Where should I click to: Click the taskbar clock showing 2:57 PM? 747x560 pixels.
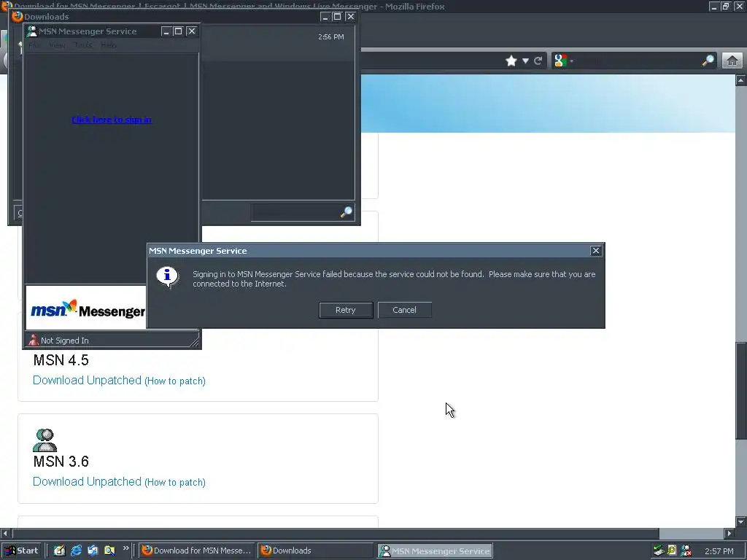[x=719, y=551]
